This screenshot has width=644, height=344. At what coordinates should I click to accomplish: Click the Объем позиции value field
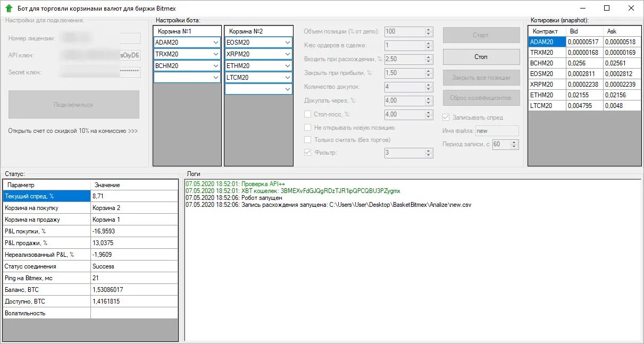pos(405,32)
